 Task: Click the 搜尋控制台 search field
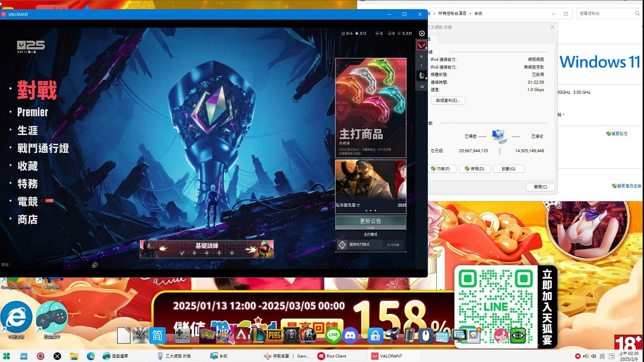point(609,14)
